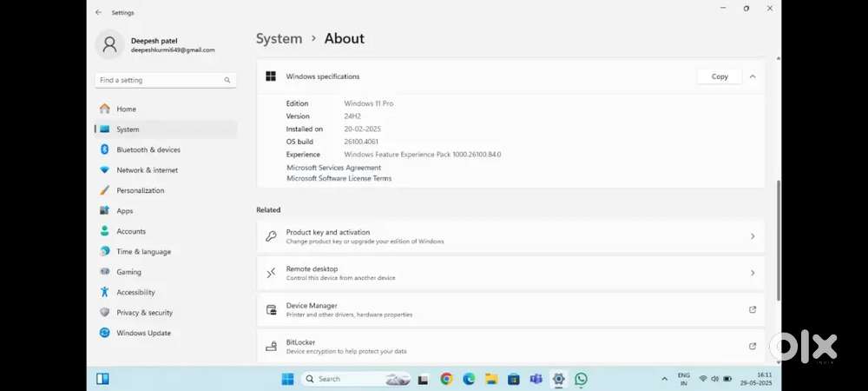The width and height of the screenshot is (868, 391).
Task: Open Bluetooth & devices settings
Action: 148,149
